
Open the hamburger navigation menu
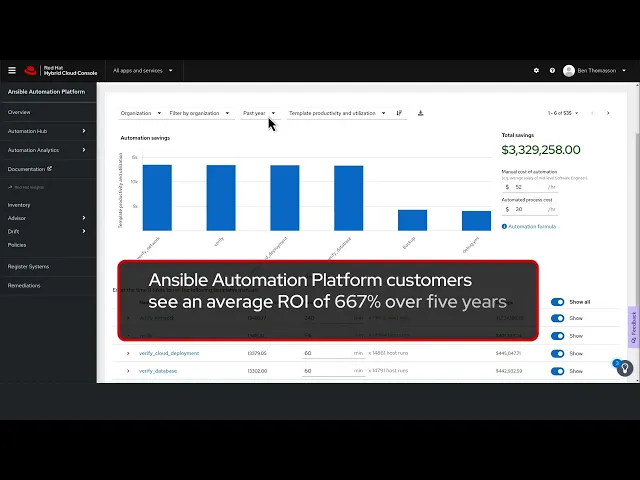12,71
